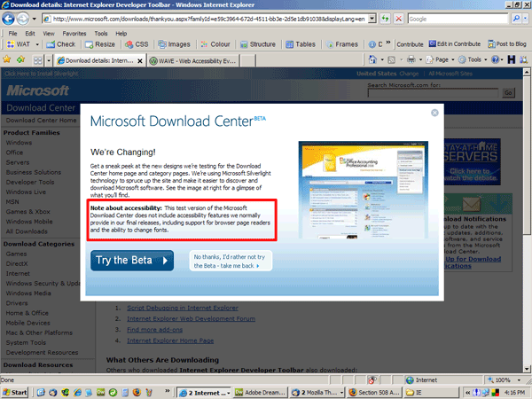
Task: Click the browser Forward arrow button
Action: (23, 19)
